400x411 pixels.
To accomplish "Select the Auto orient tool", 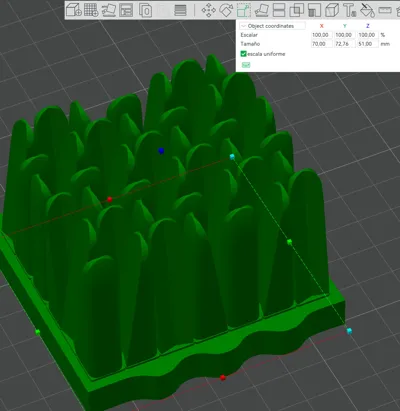I will pos(109,10).
